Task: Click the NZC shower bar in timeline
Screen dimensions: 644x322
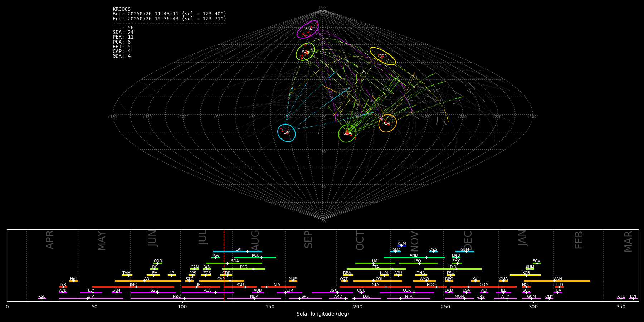Action: pyautogui.click(x=177, y=298)
